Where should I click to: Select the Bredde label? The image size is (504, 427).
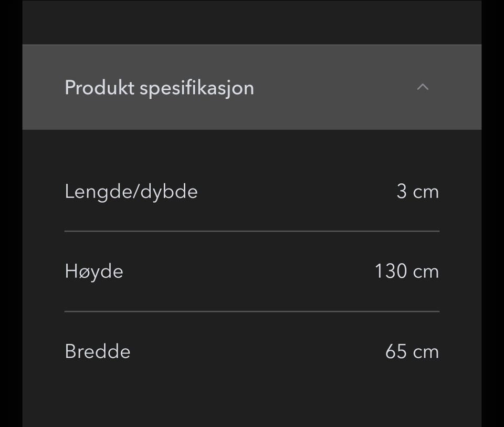point(98,351)
